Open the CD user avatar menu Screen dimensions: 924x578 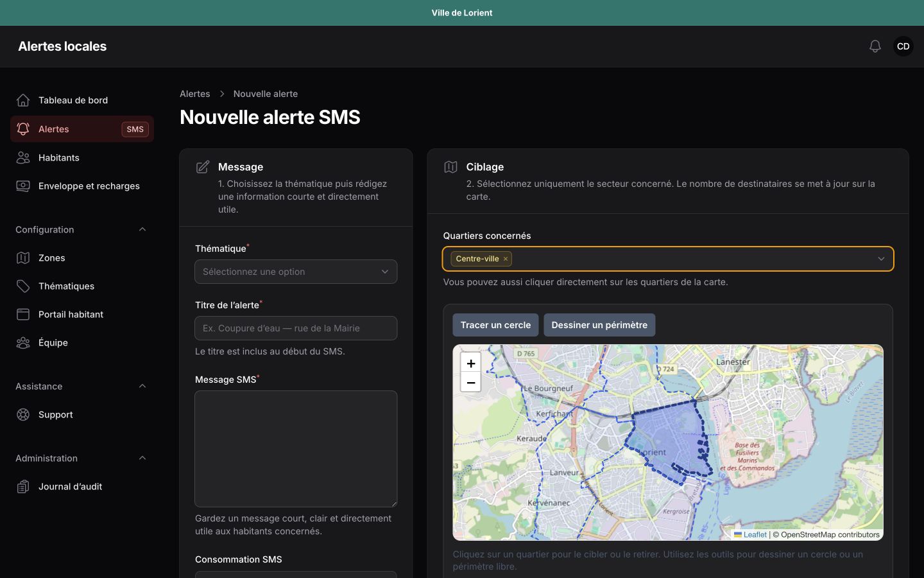point(903,46)
